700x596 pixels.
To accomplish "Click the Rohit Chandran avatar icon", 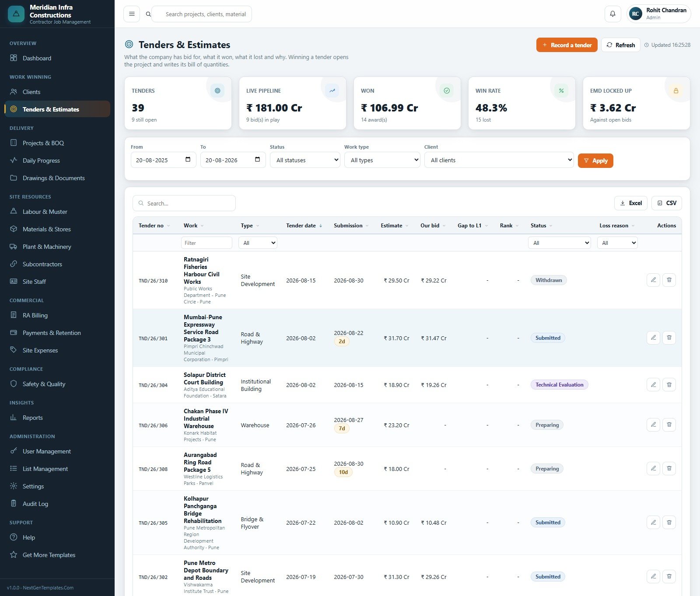I will (636, 14).
